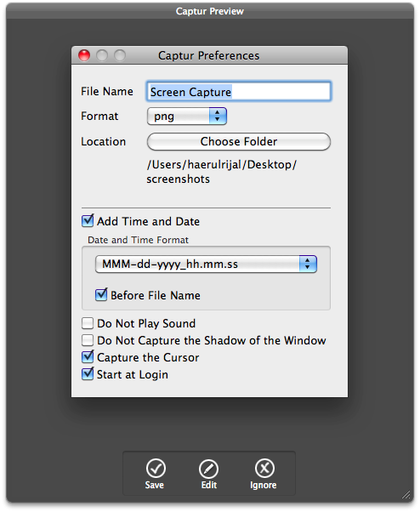
Task: Click the Captur Preferences title bar text
Action: click(209, 55)
